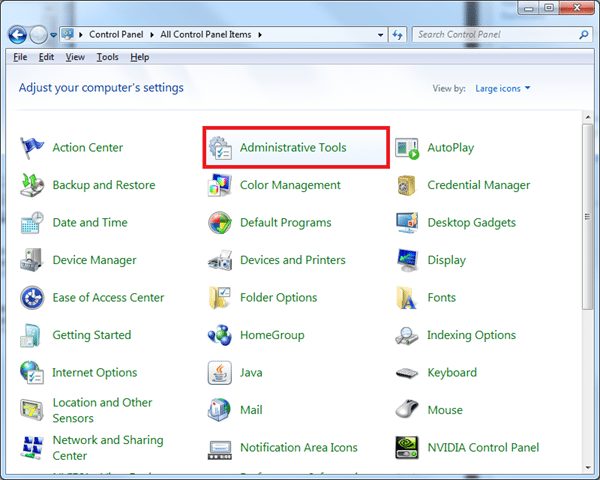Open the Fonts folder icon

406,297
